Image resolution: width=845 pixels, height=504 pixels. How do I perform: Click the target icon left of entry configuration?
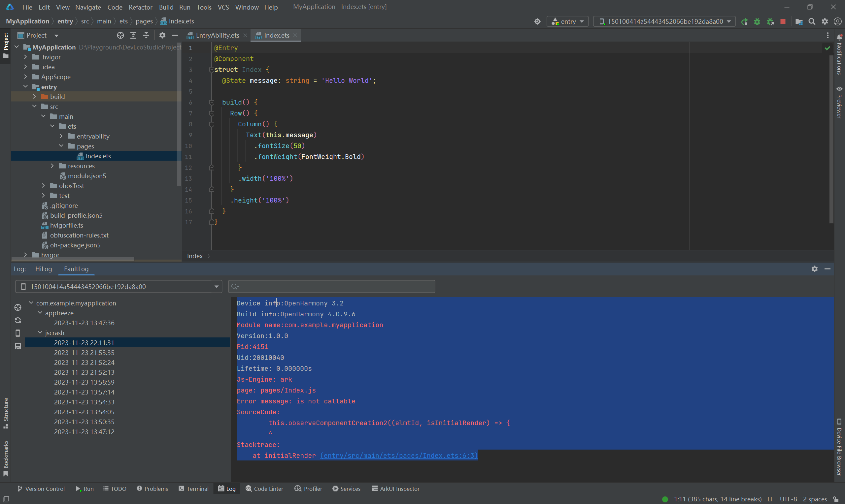tap(537, 21)
